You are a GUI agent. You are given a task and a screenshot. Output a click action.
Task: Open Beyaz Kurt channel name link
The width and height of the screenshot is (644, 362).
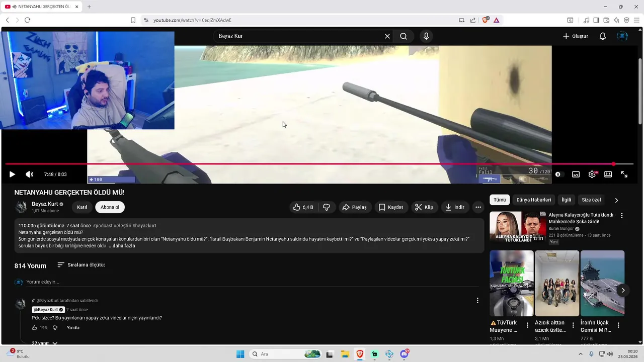[x=45, y=204]
